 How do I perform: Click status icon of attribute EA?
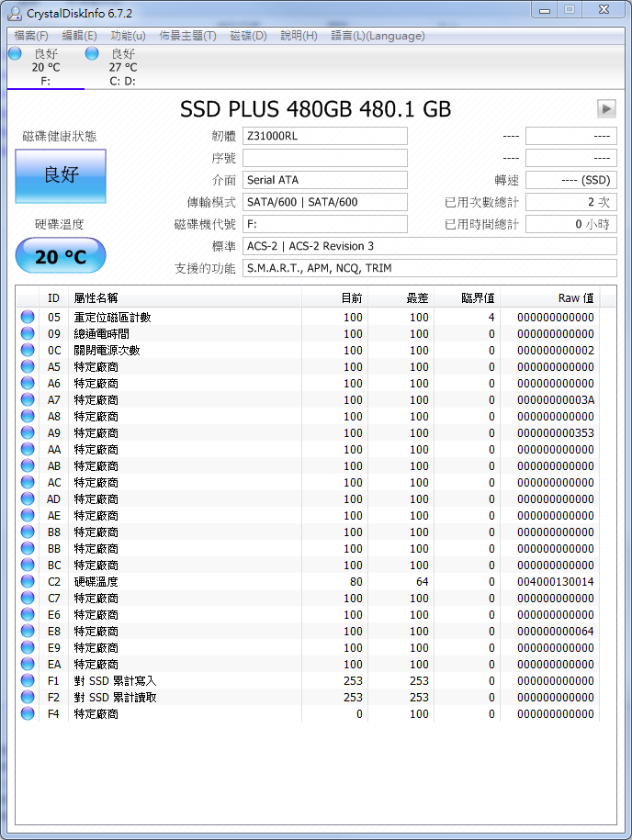pos(28,665)
